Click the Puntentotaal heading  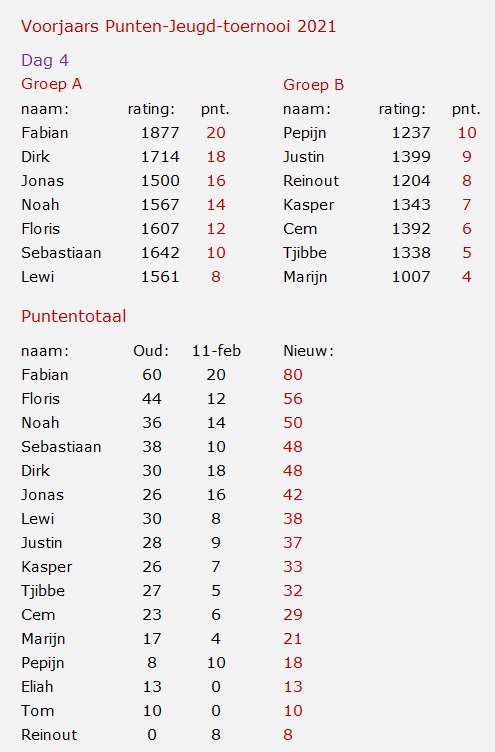pyautogui.click(x=74, y=317)
